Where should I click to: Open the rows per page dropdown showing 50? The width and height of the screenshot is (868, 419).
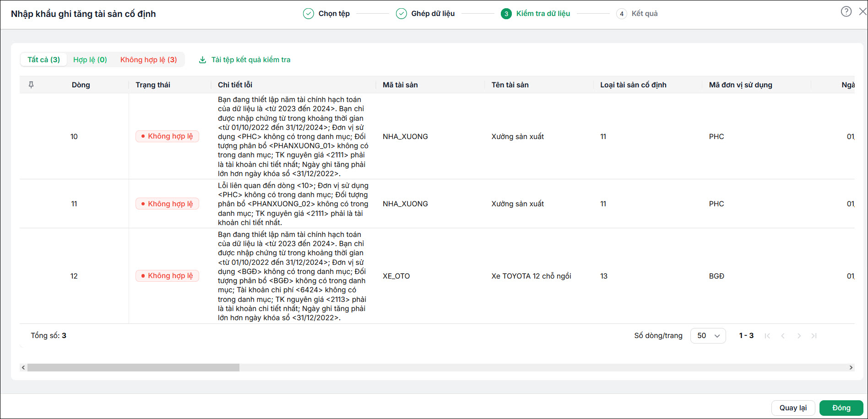tap(708, 336)
